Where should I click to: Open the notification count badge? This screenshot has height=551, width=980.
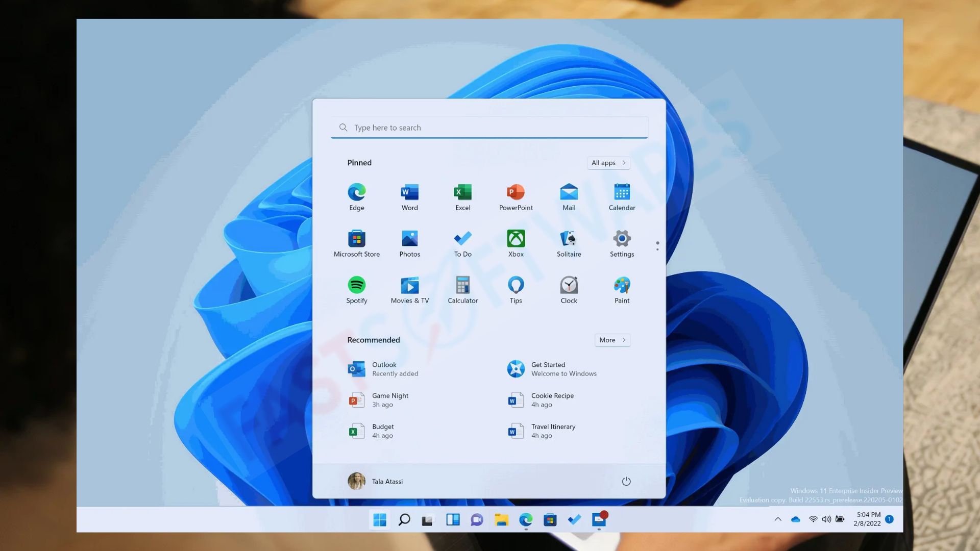pyautogui.click(x=889, y=519)
